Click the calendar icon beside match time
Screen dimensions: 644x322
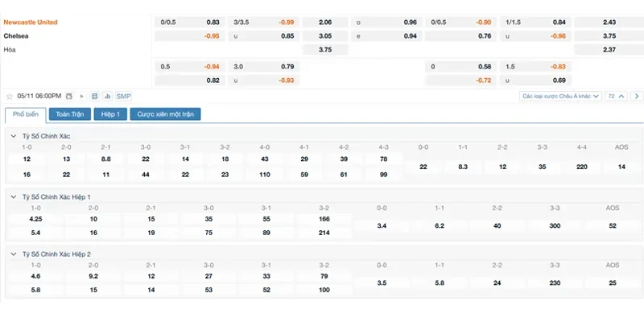click(x=69, y=96)
